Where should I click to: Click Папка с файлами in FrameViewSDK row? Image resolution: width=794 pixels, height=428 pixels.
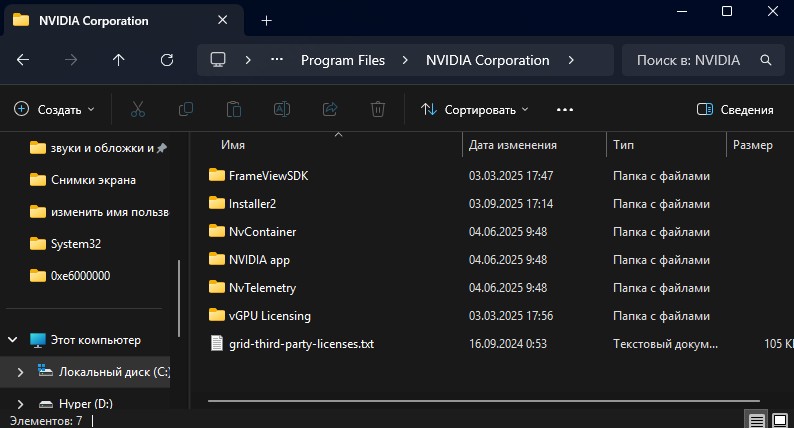coord(661,176)
